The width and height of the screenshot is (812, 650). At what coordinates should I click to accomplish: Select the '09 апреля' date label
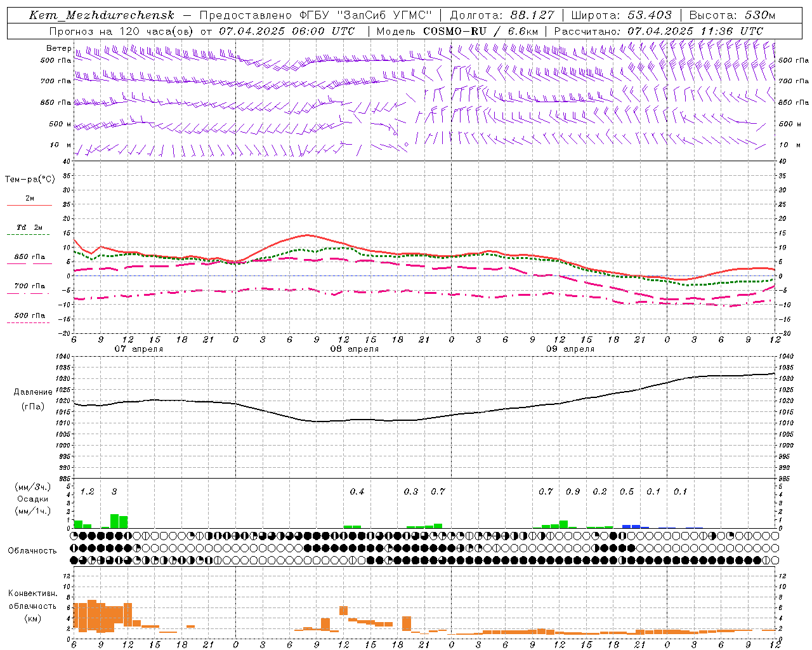tap(570, 349)
